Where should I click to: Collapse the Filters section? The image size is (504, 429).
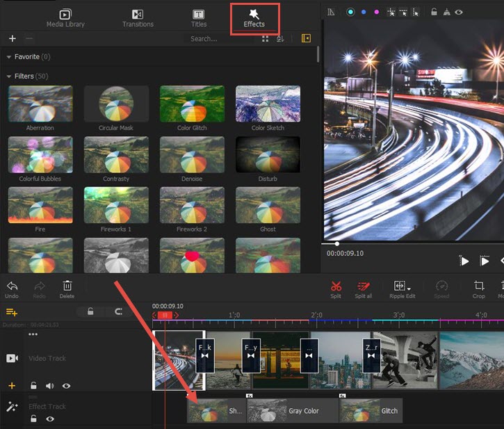tap(9, 76)
